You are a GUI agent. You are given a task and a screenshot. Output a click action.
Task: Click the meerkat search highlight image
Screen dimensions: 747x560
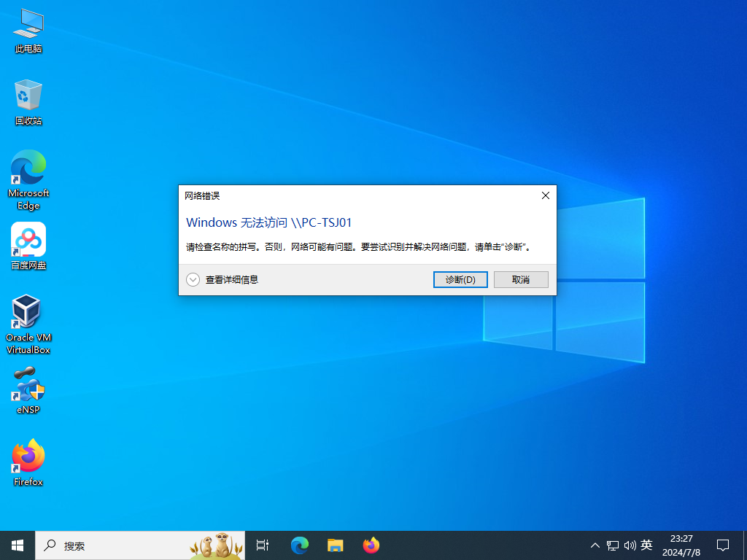point(216,545)
